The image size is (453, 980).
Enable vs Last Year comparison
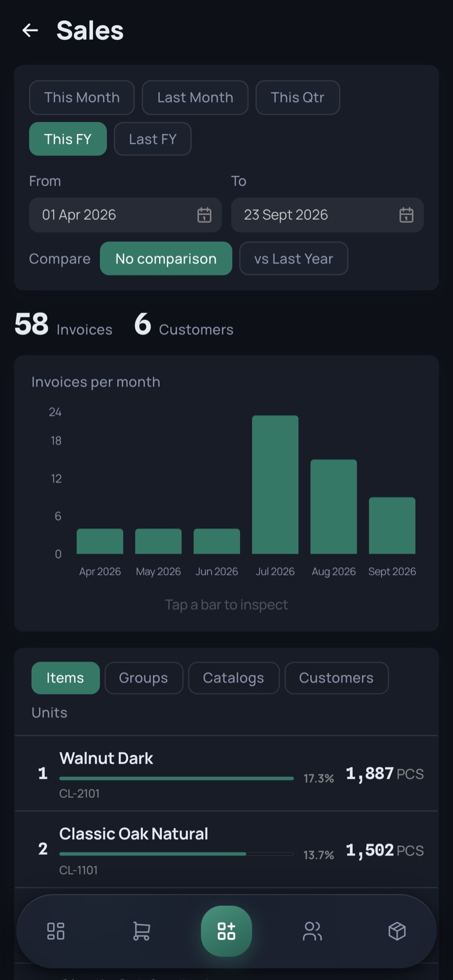point(294,259)
